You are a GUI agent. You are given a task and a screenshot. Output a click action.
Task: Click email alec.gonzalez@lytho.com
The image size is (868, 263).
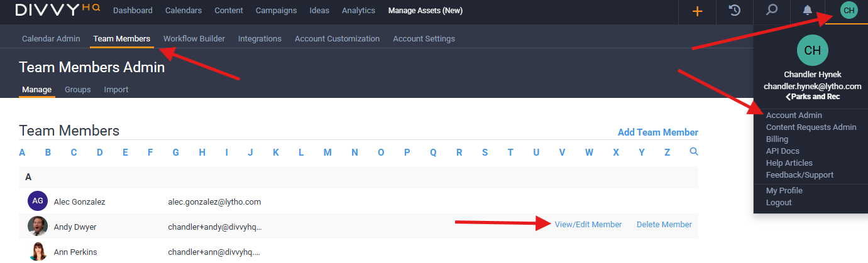tap(214, 201)
